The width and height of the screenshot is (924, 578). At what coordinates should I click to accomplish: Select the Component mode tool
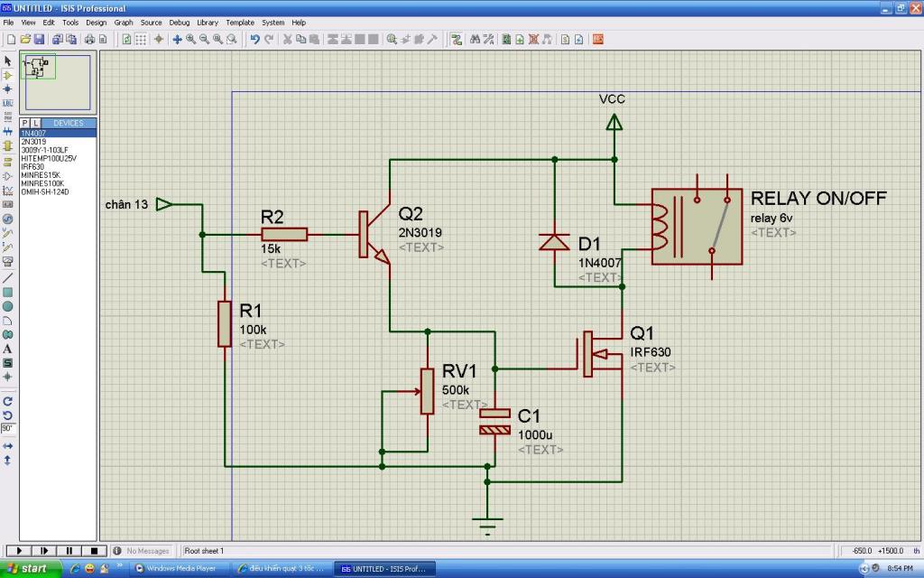coord(7,76)
